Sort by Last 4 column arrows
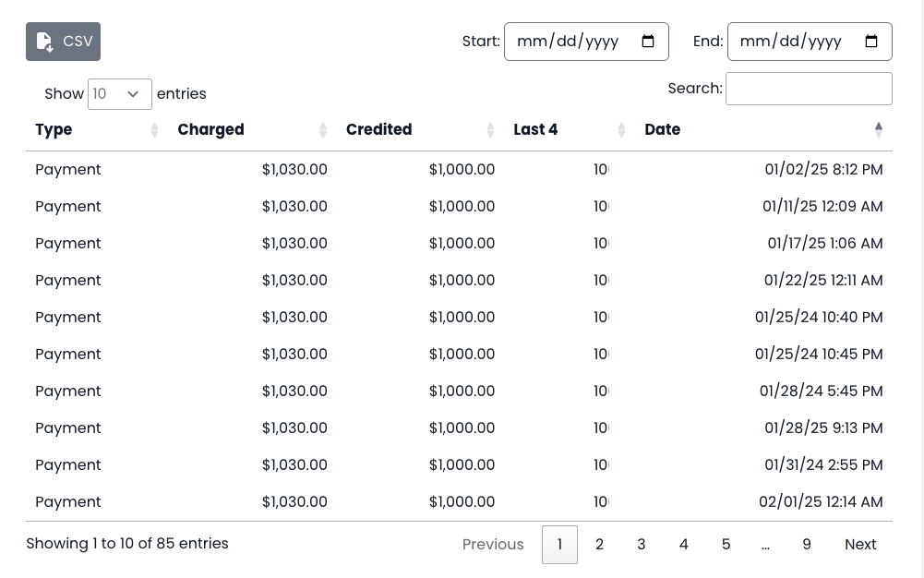Image resolution: width=924 pixels, height=578 pixels. 621,130
